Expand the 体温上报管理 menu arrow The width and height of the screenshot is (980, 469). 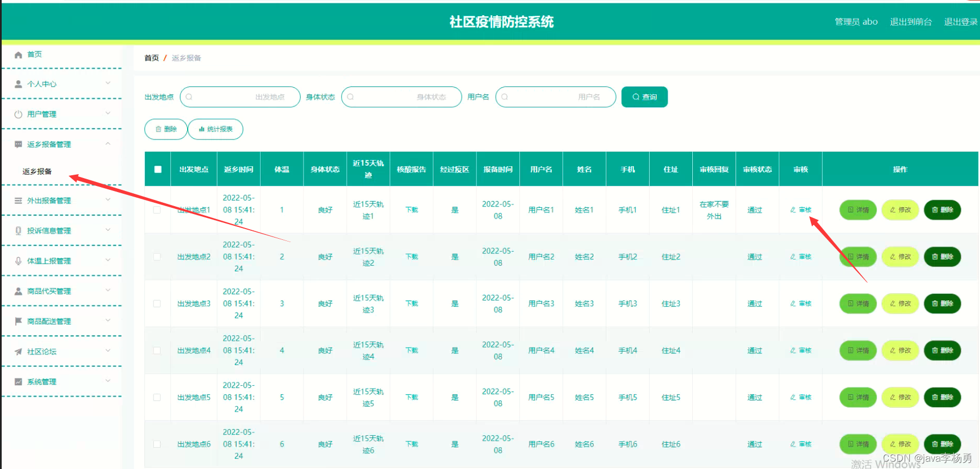click(108, 261)
